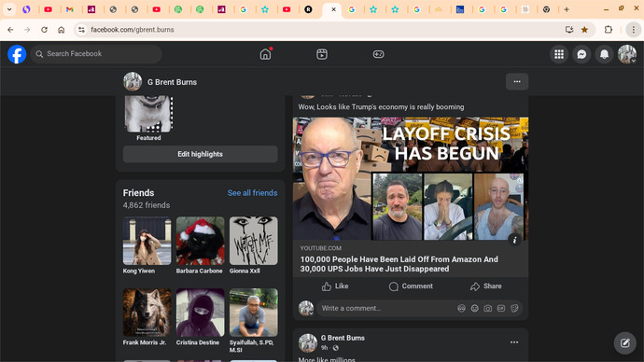
Task: Open profile header three-dots menu
Action: pos(517,82)
